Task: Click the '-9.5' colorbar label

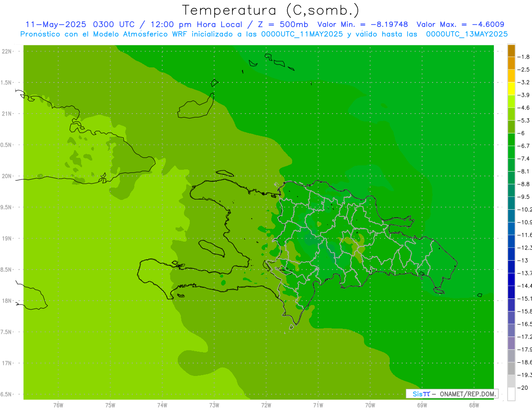Action: (523, 197)
